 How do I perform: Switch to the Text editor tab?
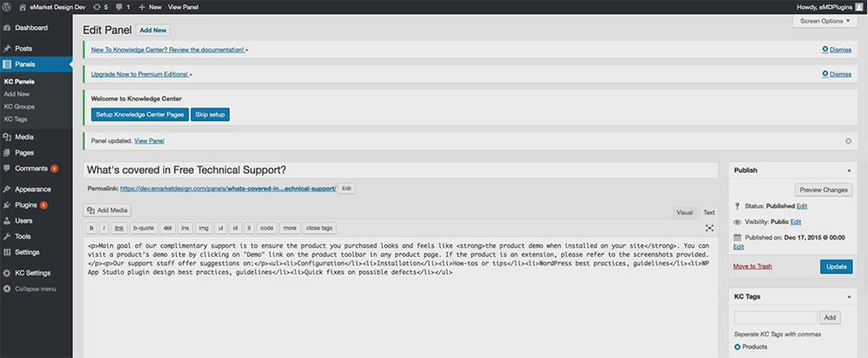[708, 212]
